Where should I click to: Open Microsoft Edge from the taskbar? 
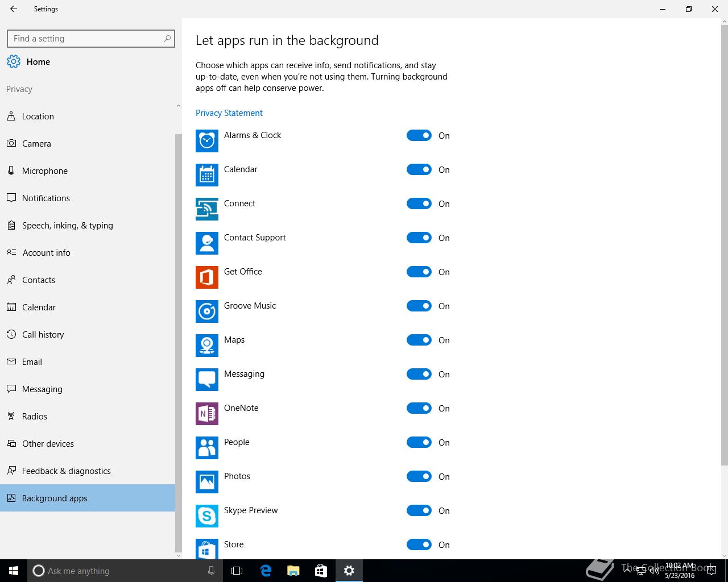click(x=266, y=571)
